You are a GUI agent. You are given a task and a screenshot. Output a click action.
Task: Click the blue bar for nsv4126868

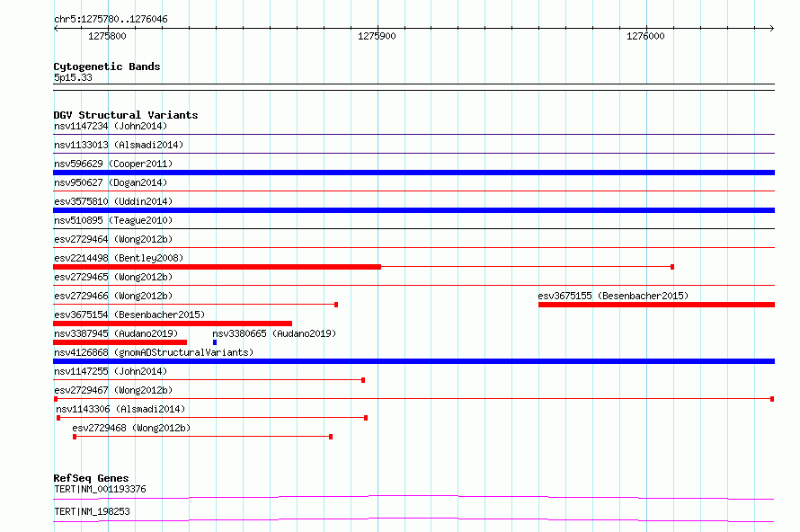413,361
